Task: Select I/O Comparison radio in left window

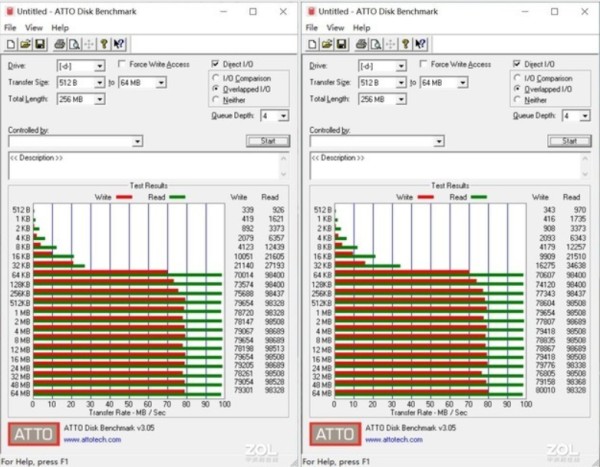Action: coord(215,78)
